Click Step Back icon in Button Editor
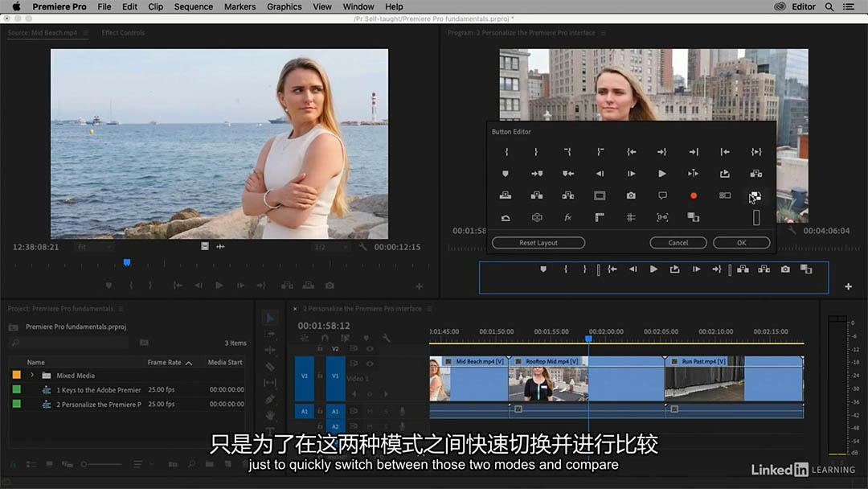 [600, 174]
